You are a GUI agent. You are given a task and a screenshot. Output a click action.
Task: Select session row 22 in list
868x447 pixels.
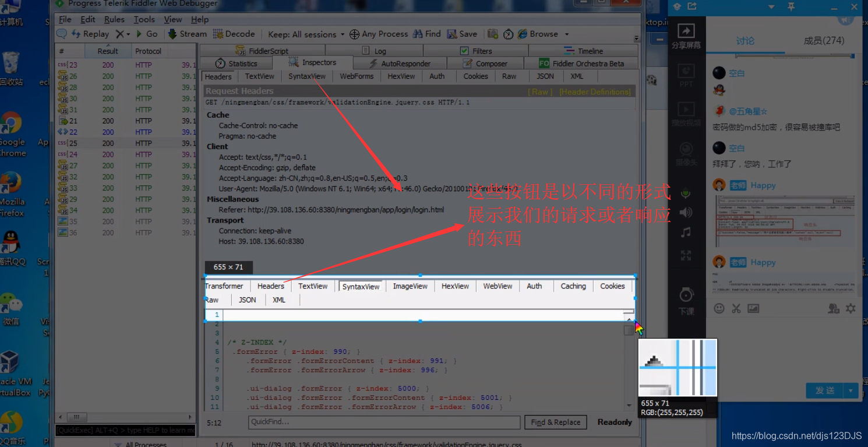pyautogui.click(x=126, y=132)
